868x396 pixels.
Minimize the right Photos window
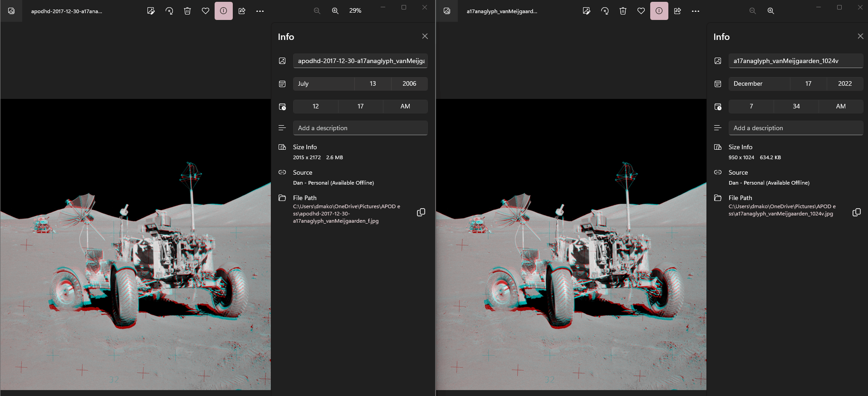pos(819,7)
